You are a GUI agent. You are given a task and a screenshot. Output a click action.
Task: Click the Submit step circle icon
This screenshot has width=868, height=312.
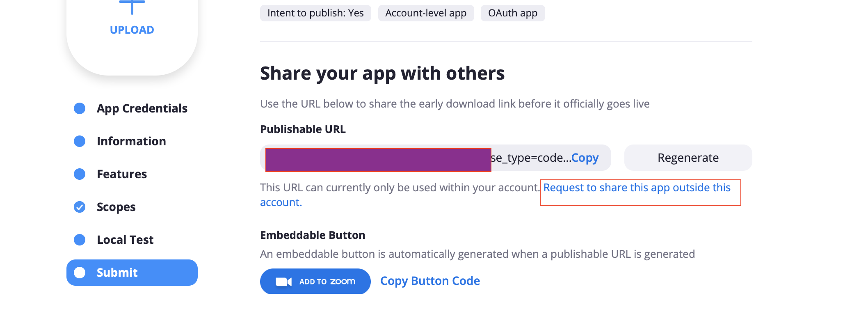[80, 273]
